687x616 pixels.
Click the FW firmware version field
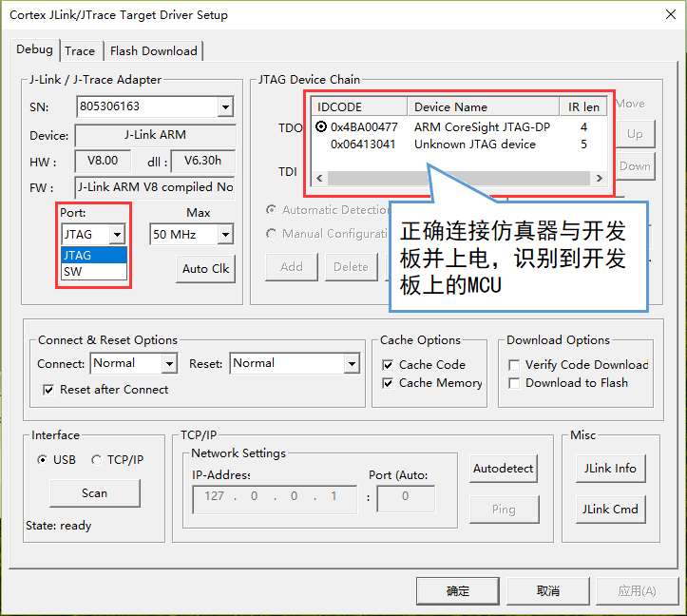[155, 187]
